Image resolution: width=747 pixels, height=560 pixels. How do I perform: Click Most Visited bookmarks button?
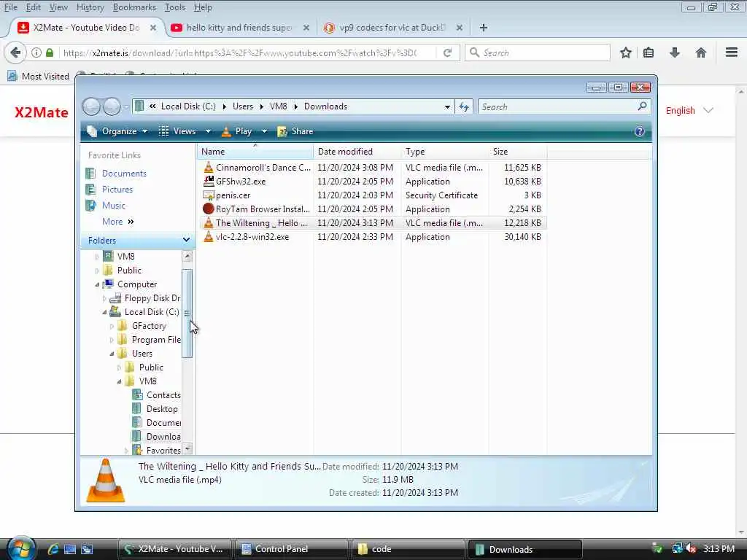38,76
